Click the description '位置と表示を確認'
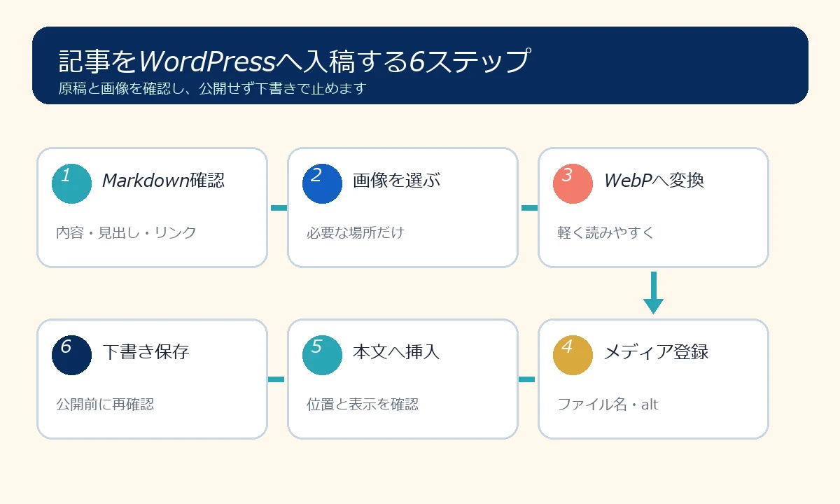 (363, 404)
